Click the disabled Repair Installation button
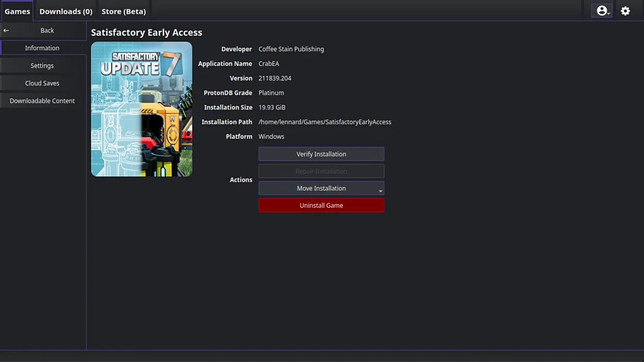Viewport: 644px width, 362px height. click(321, 171)
